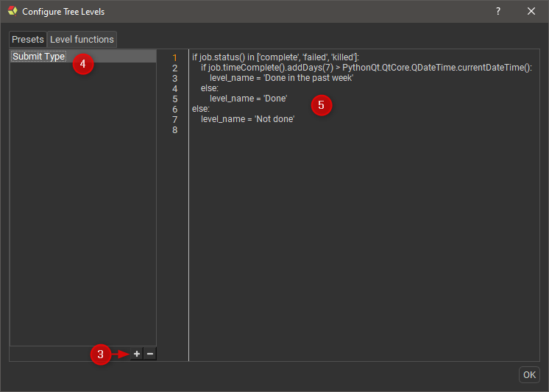549x392 pixels.
Task: Click line number 8 in the gutter
Action: point(174,130)
